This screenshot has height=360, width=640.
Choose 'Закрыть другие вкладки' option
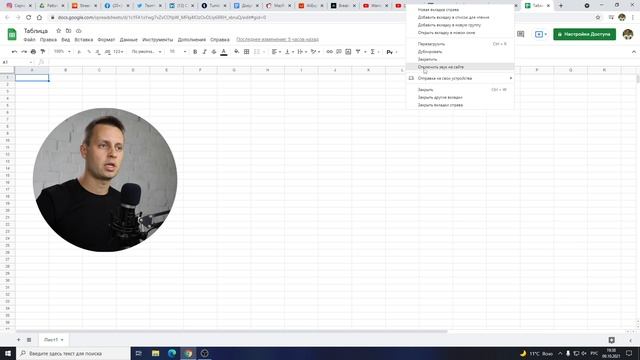[460, 97]
